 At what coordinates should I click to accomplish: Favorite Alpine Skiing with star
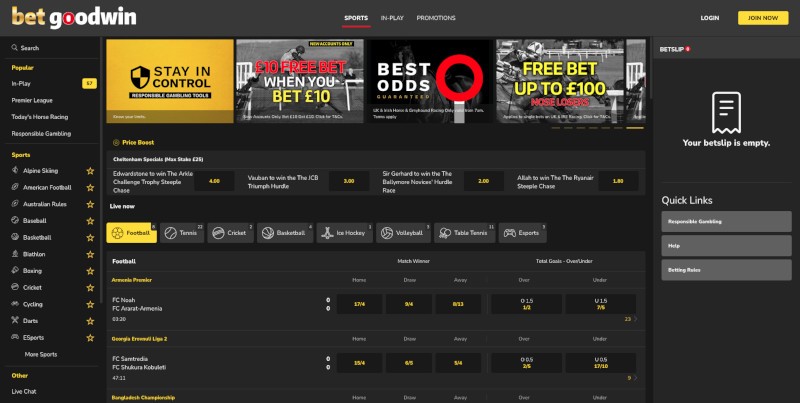click(x=90, y=171)
